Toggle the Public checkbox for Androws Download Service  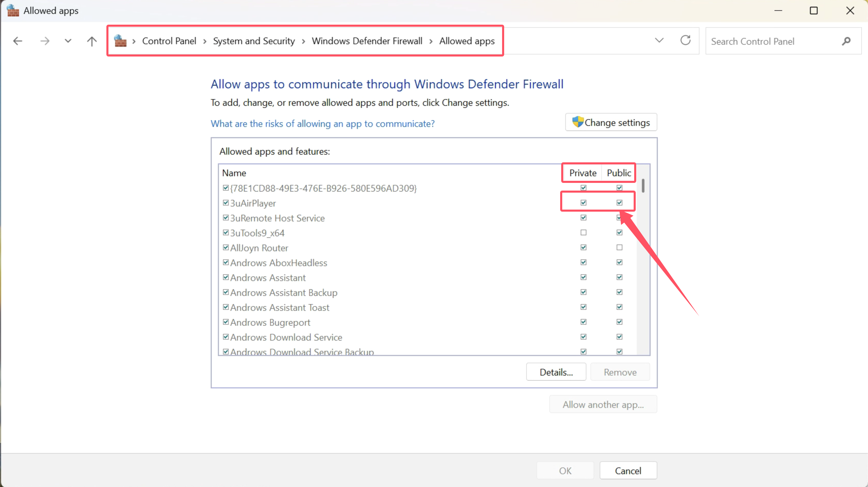619,336
